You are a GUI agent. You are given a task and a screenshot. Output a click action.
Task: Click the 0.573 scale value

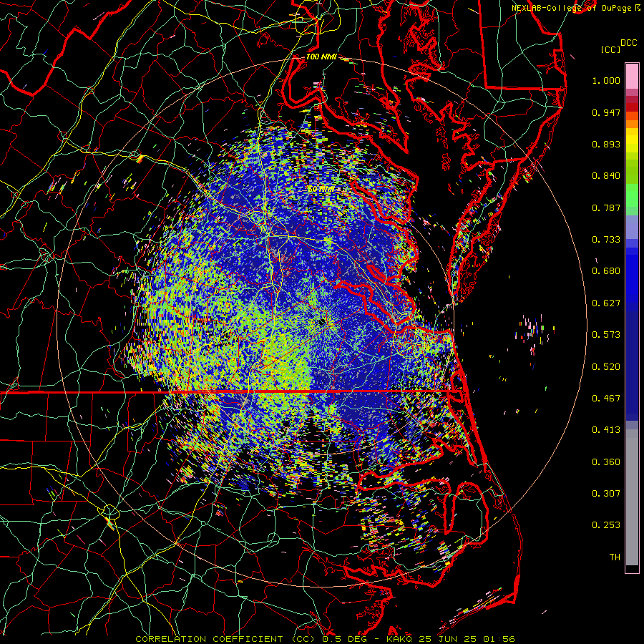(606, 335)
